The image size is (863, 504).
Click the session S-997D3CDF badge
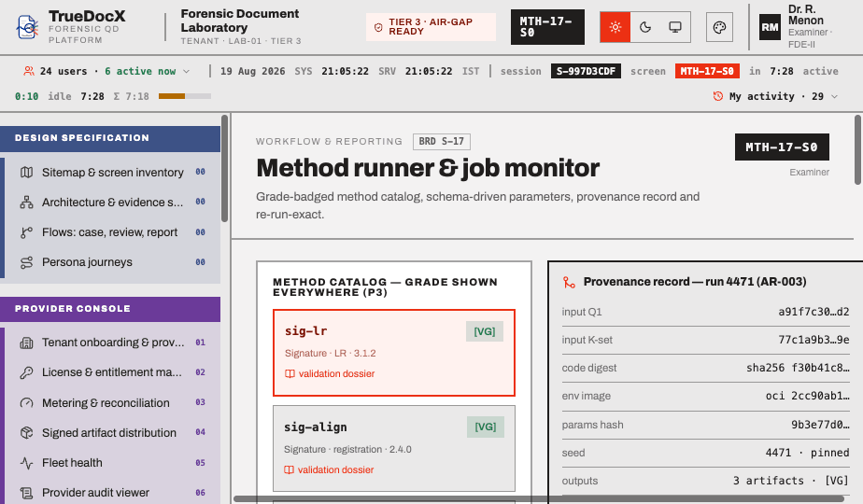tap(586, 71)
